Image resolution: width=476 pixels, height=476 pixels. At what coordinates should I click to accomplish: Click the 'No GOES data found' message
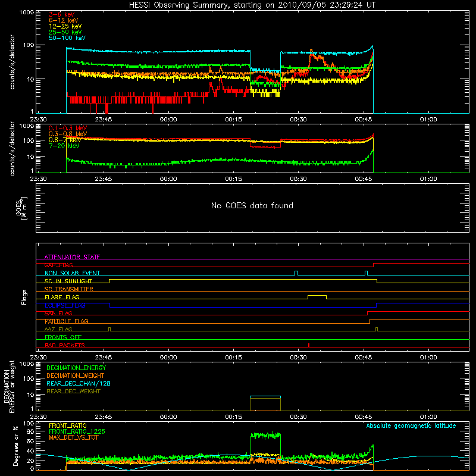click(x=252, y=205)
